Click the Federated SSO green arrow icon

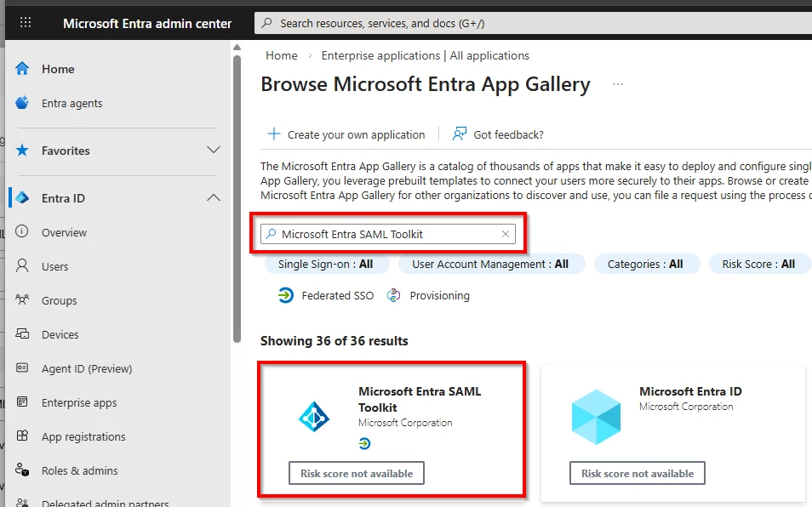[x=285, y=295]
